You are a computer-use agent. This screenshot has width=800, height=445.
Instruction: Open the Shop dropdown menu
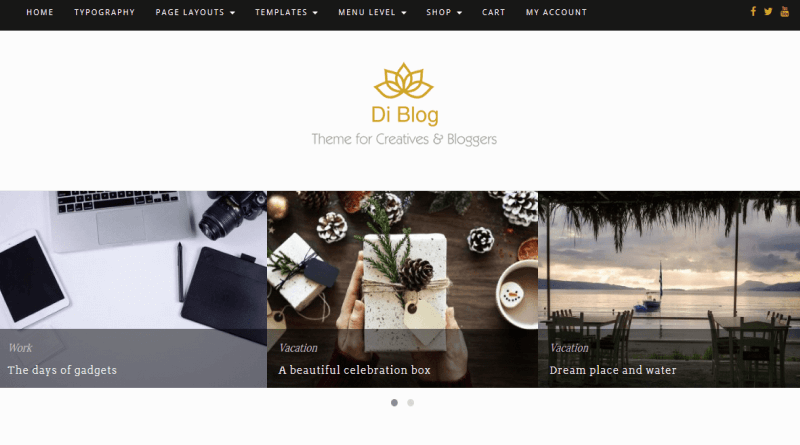tap(444, 12)
